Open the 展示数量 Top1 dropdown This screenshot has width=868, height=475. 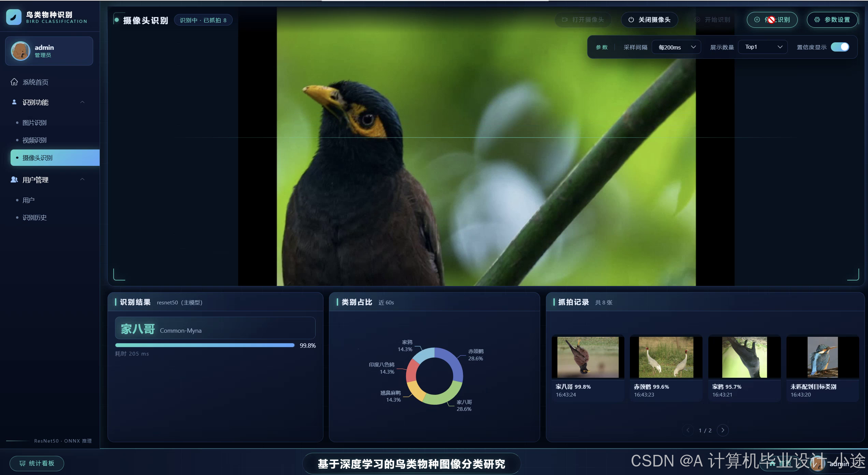763,47
